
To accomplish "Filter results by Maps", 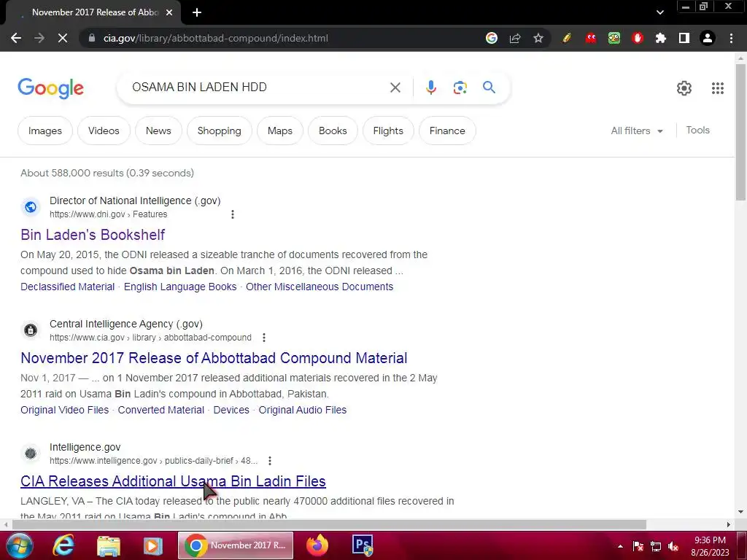I will point(279,131).
